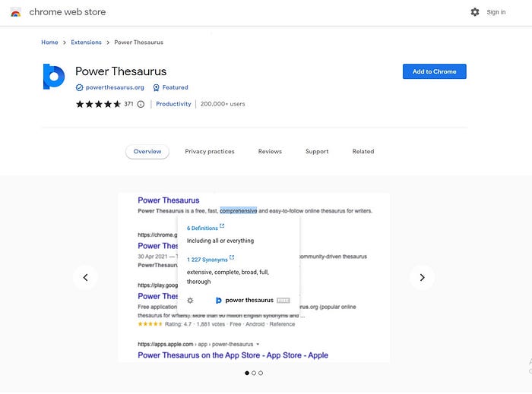Open the settings gear icon in header
532x394 pixels.
coord(475,12)
